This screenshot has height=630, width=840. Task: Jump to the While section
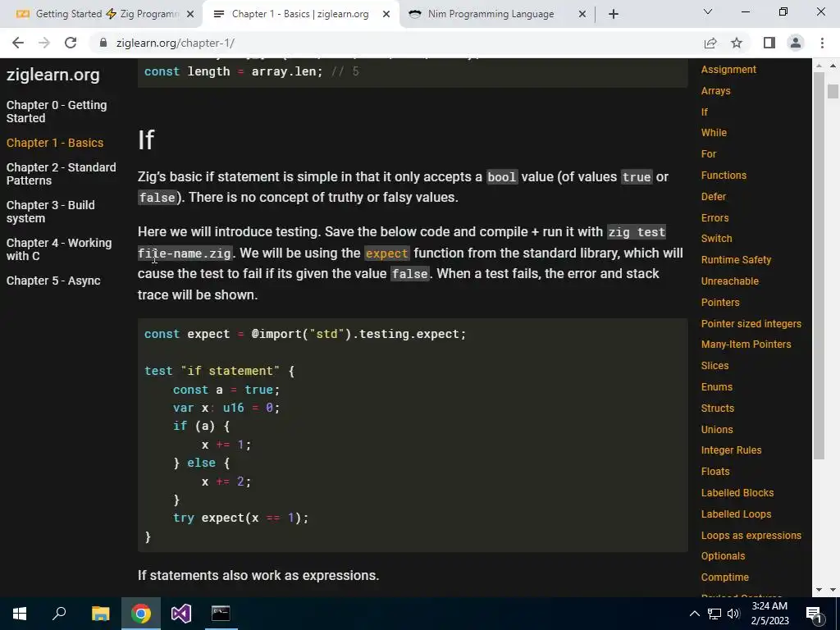pos(714,133)
